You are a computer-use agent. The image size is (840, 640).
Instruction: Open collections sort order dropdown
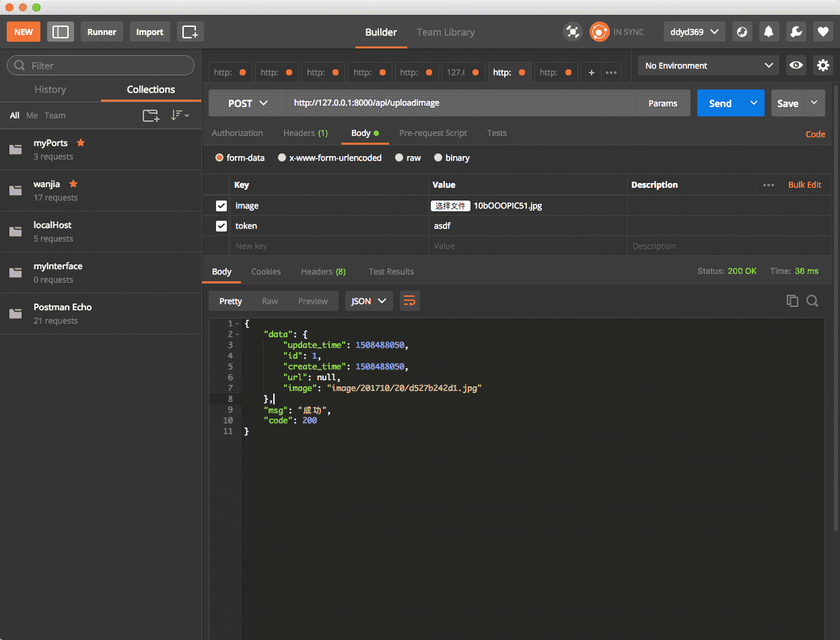pos(180,116)
